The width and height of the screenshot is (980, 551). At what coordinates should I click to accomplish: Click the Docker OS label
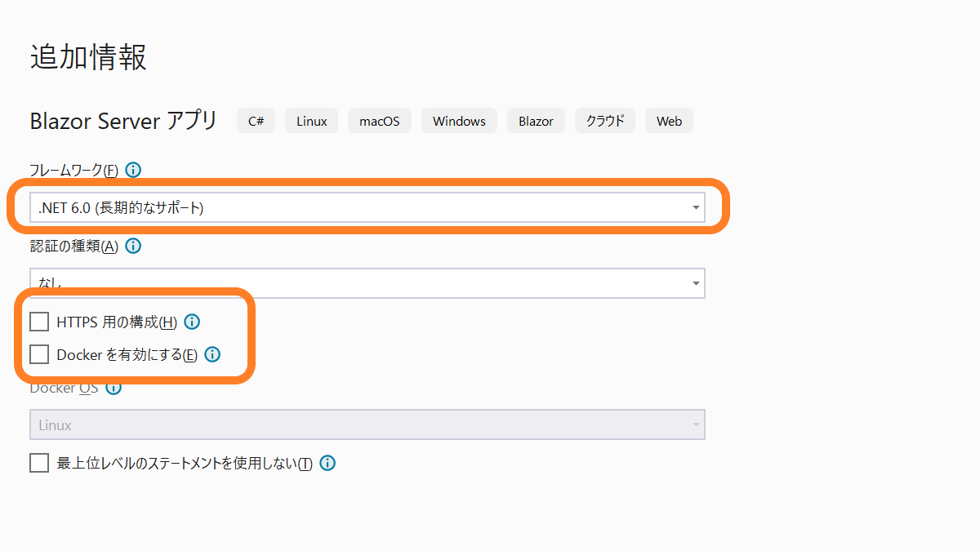(x=64, y=388)
